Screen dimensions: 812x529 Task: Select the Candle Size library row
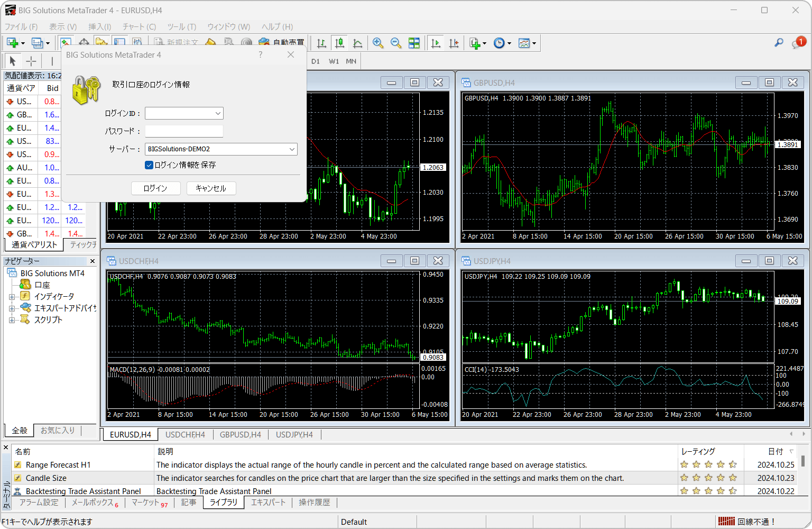click(x=404, y=478)
